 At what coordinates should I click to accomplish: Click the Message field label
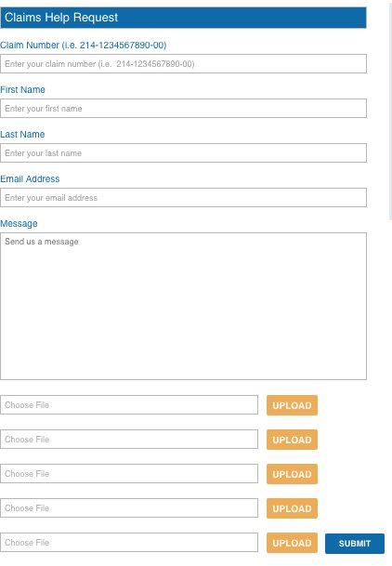[19, 223]
